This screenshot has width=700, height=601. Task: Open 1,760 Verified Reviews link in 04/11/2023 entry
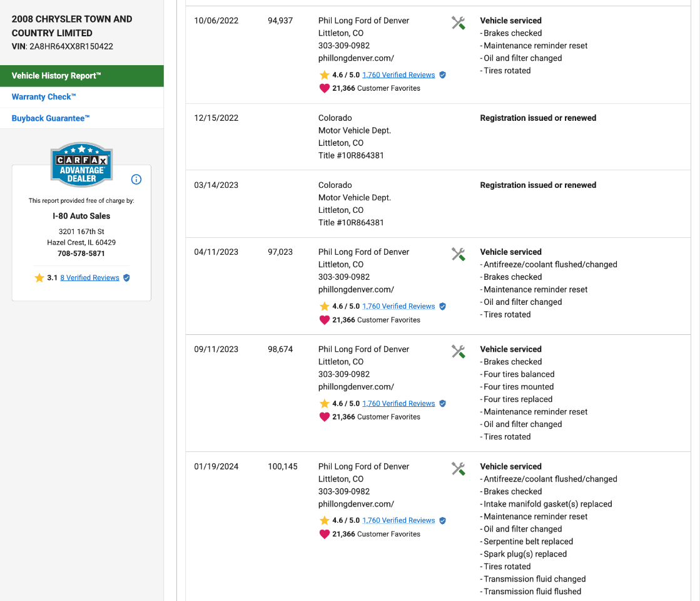pyautogui.click(x=398, y=306)
